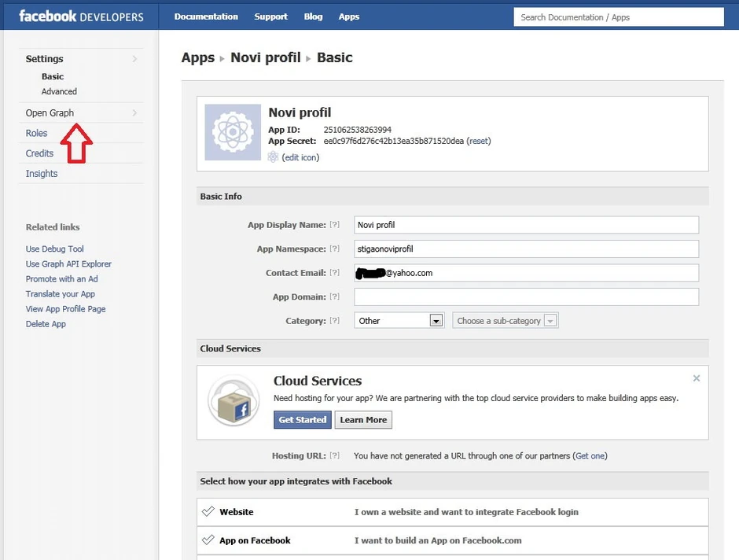739x560 pixels.
Task: Click the Facebook Developers logo
Action: click(x=81, y=17)
